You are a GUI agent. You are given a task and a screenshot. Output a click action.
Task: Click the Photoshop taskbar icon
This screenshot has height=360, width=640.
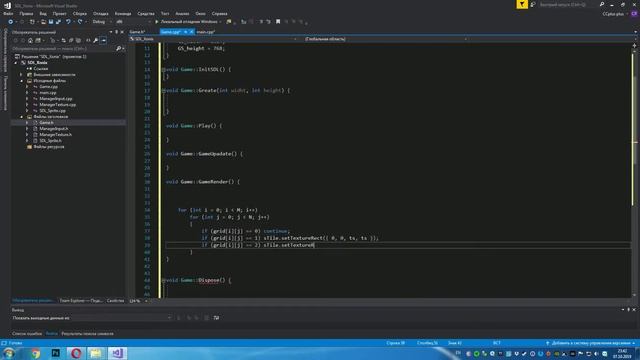[56, 353]
